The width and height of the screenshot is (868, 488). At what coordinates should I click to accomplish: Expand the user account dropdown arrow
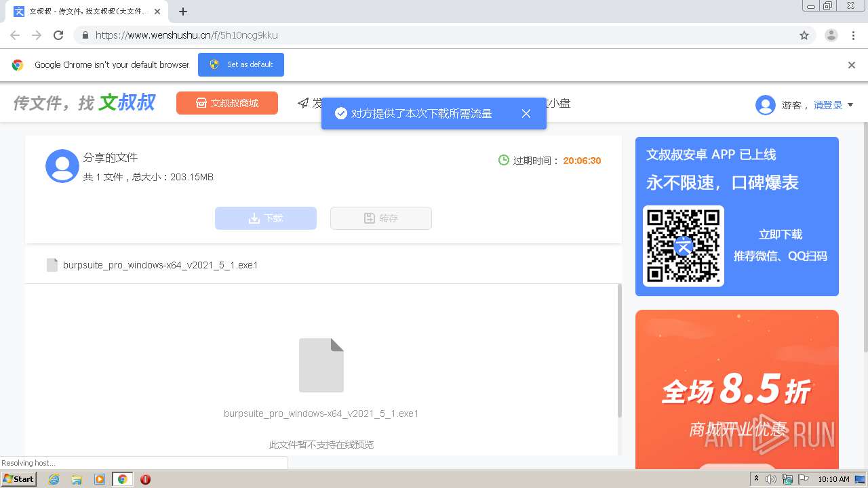click(850, 105)
